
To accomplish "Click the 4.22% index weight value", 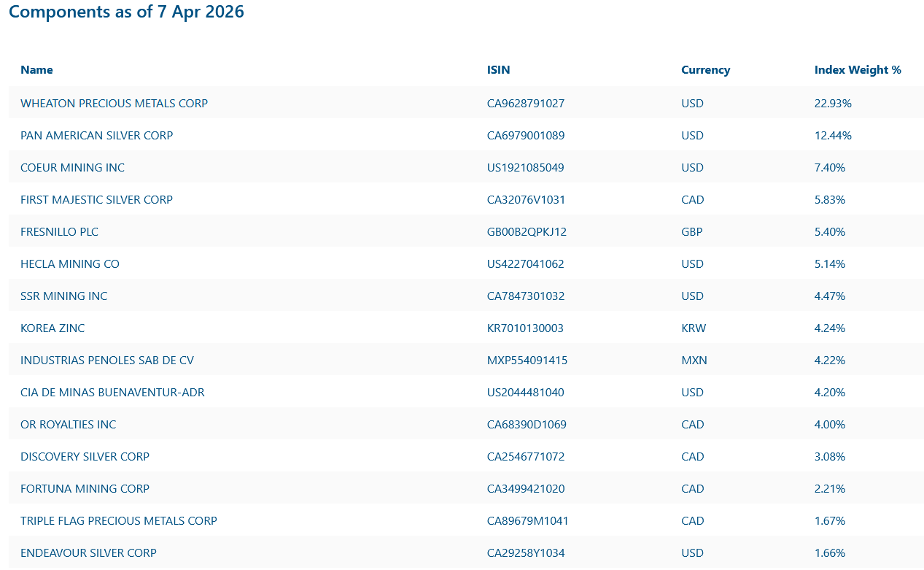I will 830,361.
